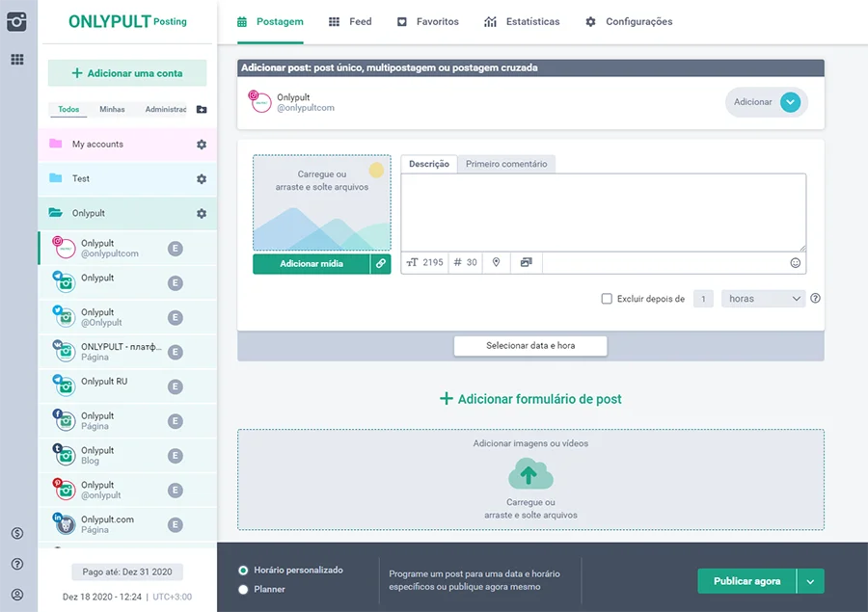Open the apps grid icon in left rail
The height and width of the screenshot is (612, 868).
coord(16,60)
